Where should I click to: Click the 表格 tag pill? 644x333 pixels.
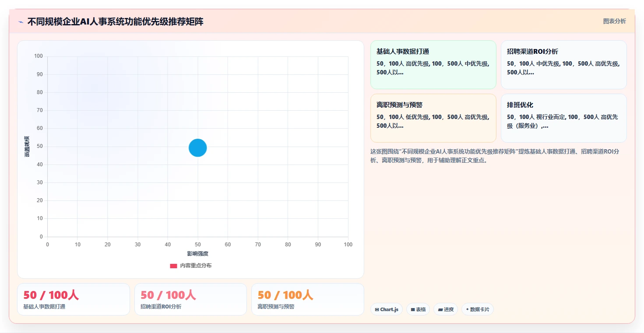pyautogui.click(x=418, y=309)
